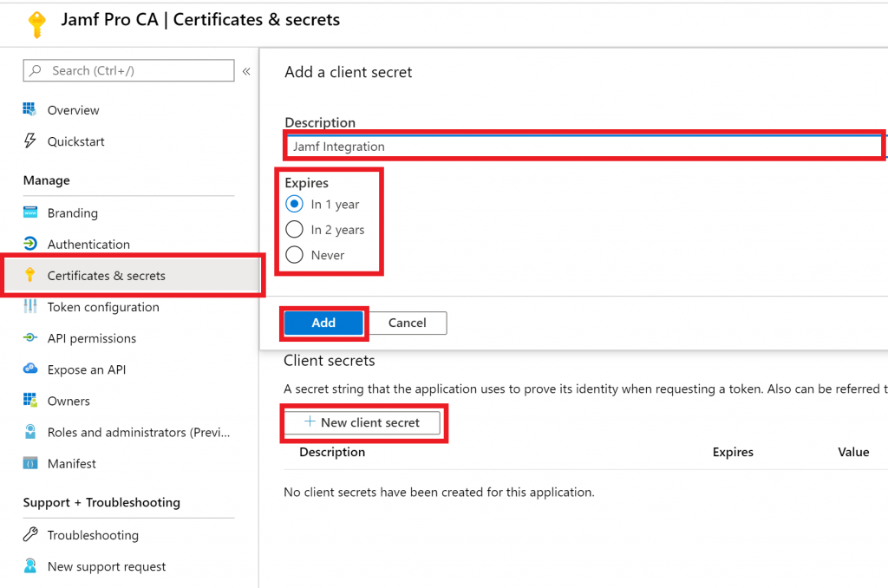Viewport: 888px width, 588px height.
Task: Click the sidebar Search box
Action: point(130,71)
